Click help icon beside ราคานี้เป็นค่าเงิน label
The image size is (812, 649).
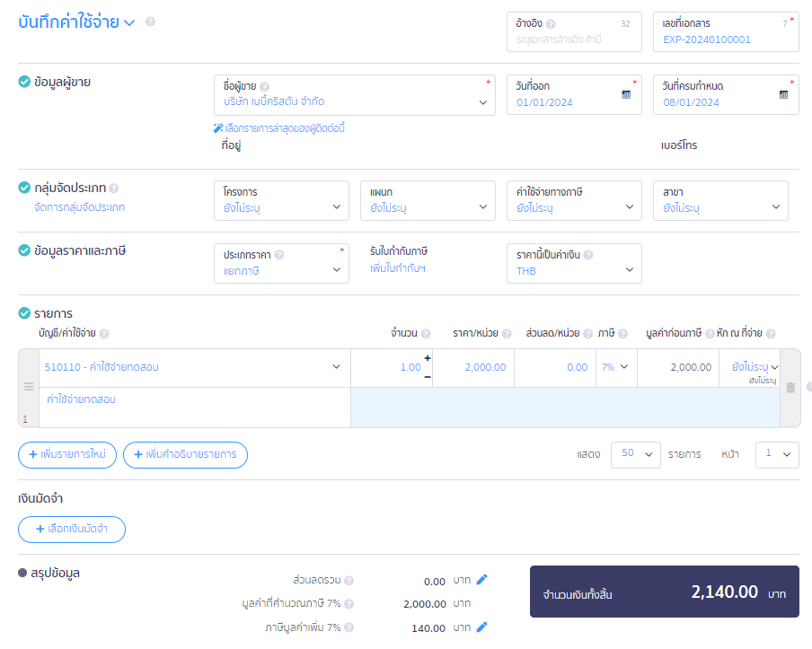(x=588, y=255)
